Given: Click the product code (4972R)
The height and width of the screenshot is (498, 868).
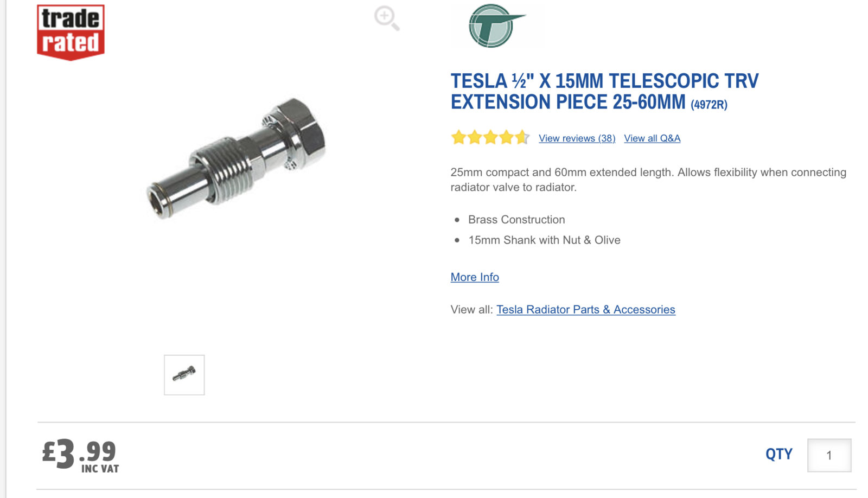Looking at the screenshot, I should point(709,104).
